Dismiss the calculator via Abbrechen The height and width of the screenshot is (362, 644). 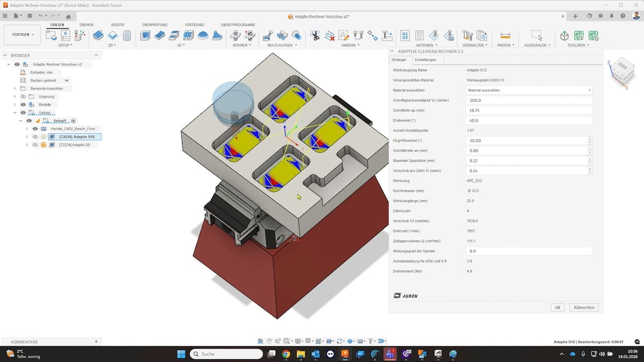click(584, 307)
